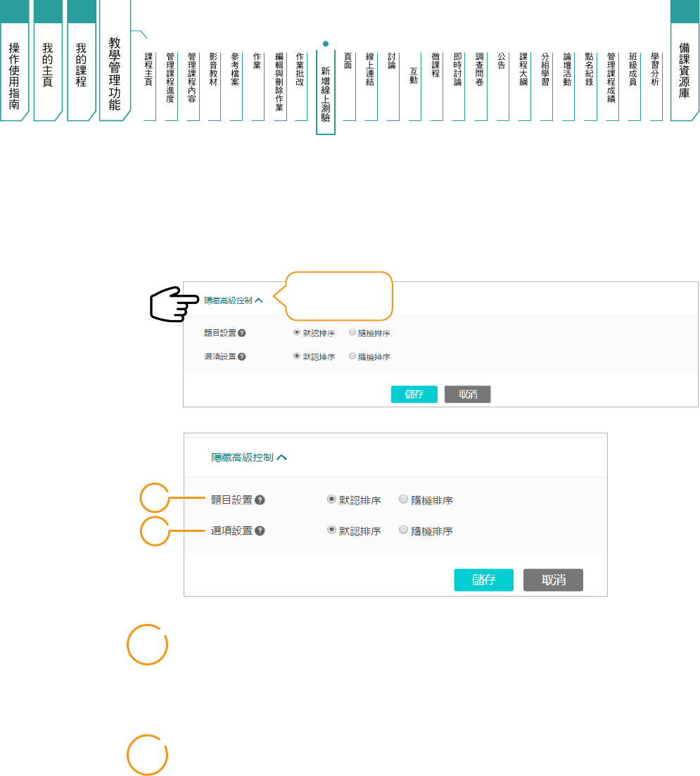Select 隨機排序 for 題目設置 in smaller panel
The width and height of the screenshot is (700, 776).
352,333
